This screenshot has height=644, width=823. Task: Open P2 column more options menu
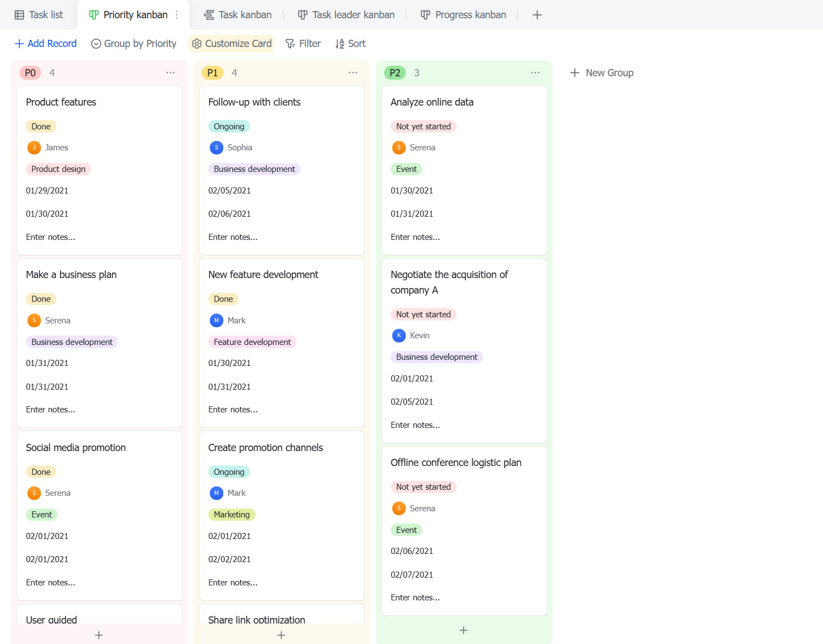pyautogui.click(x=536, y=73)
